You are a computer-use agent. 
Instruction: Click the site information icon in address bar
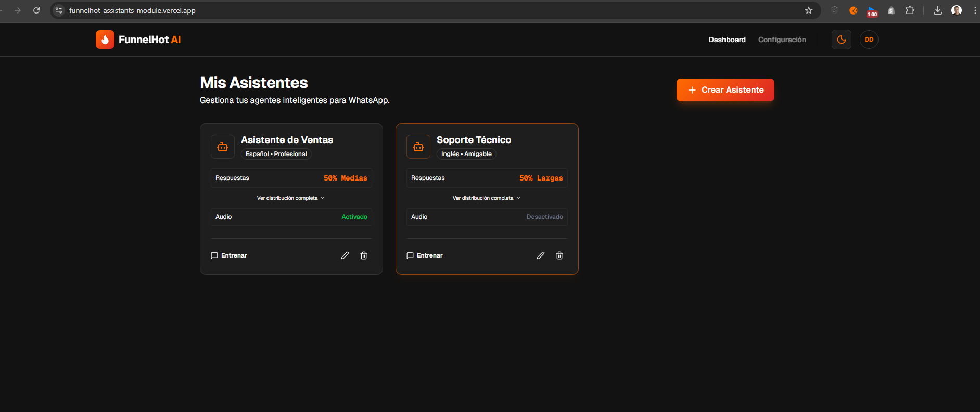click(x=59, y=10)
